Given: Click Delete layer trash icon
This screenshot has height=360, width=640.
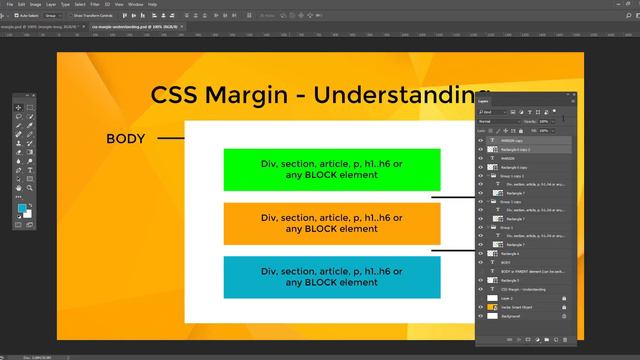Looking at the screenshot, I should (x=565, y=340).
